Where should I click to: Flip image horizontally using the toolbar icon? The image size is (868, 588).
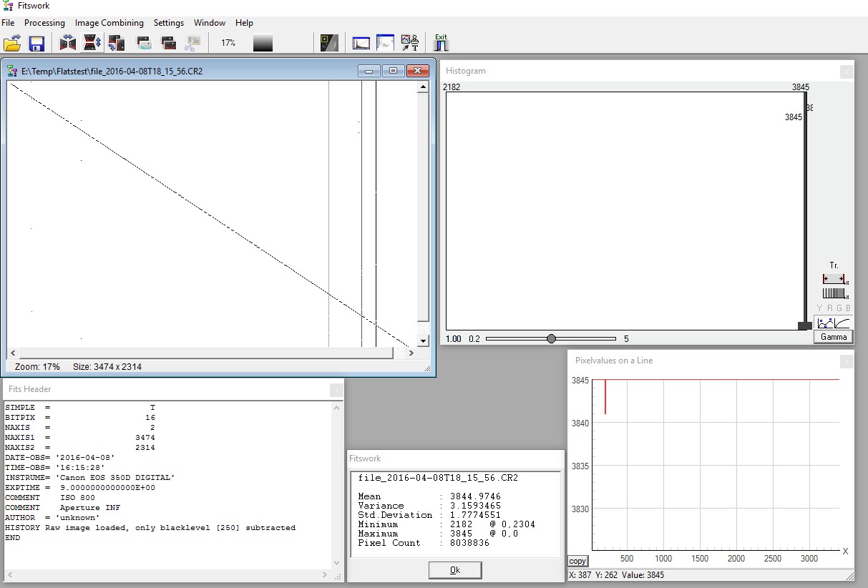click(68, 43)
